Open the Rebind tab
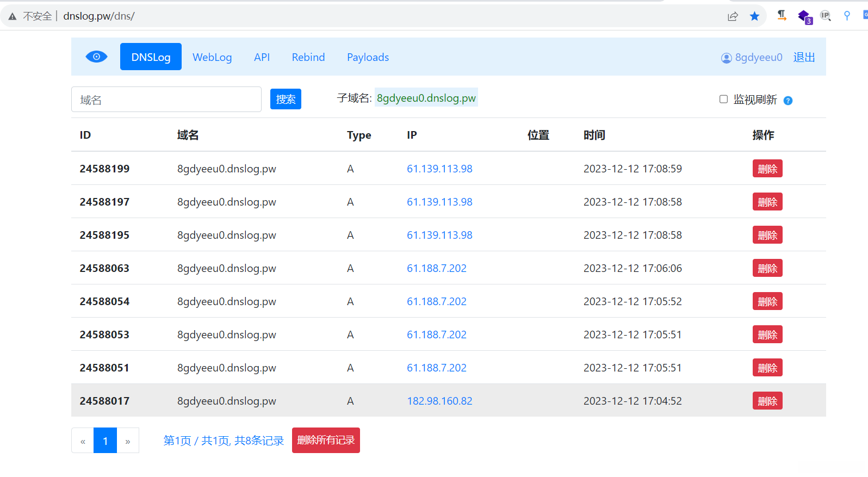Viewport: 868px width, 477px height. click(x=308, y=57)
